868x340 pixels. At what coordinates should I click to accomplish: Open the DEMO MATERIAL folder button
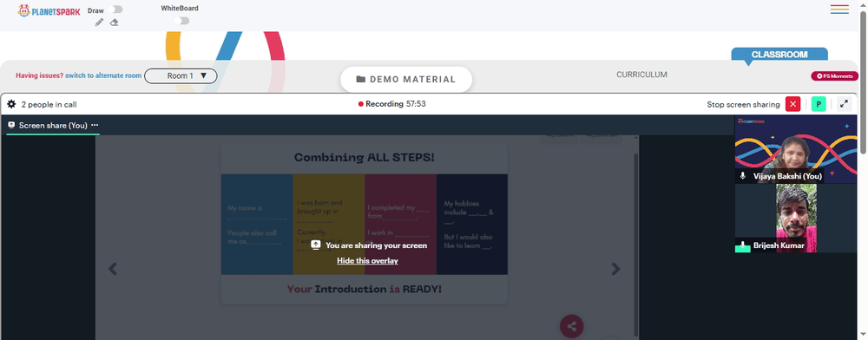(x=406, y=79)
